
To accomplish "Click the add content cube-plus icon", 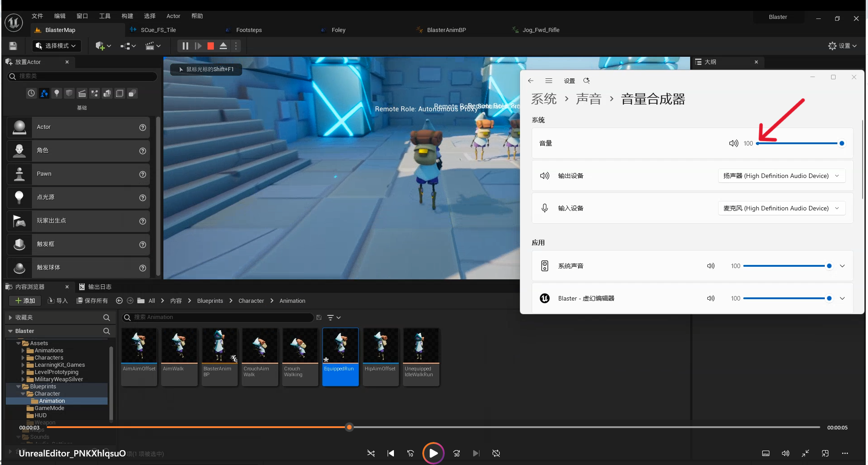I will click(x=103, y=46).
